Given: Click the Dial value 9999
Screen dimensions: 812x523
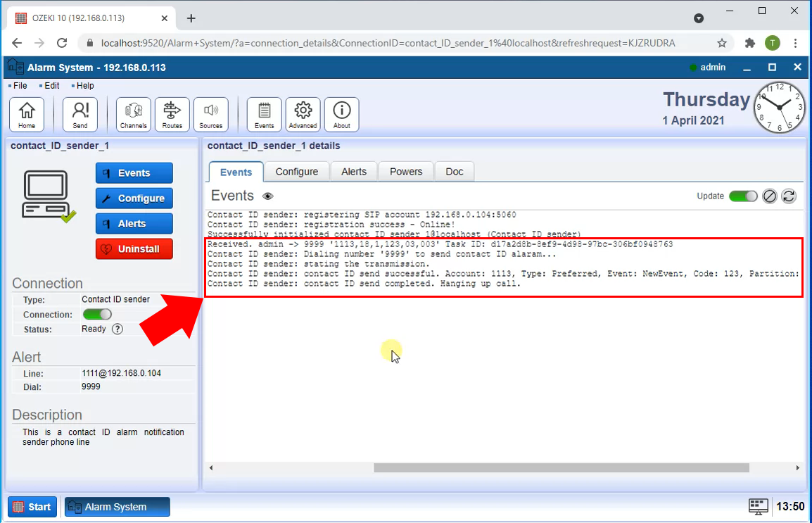Looking at the screenshot, I should click(x=91, y=386).
